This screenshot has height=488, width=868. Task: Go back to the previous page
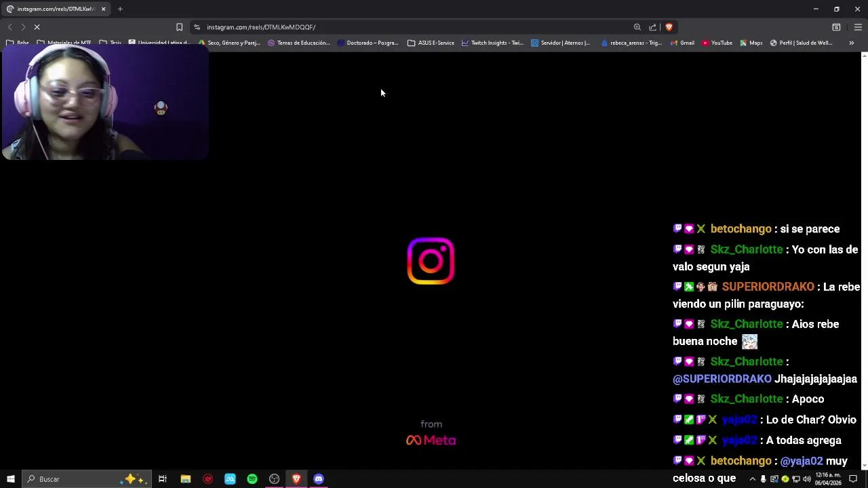(10, 27)
